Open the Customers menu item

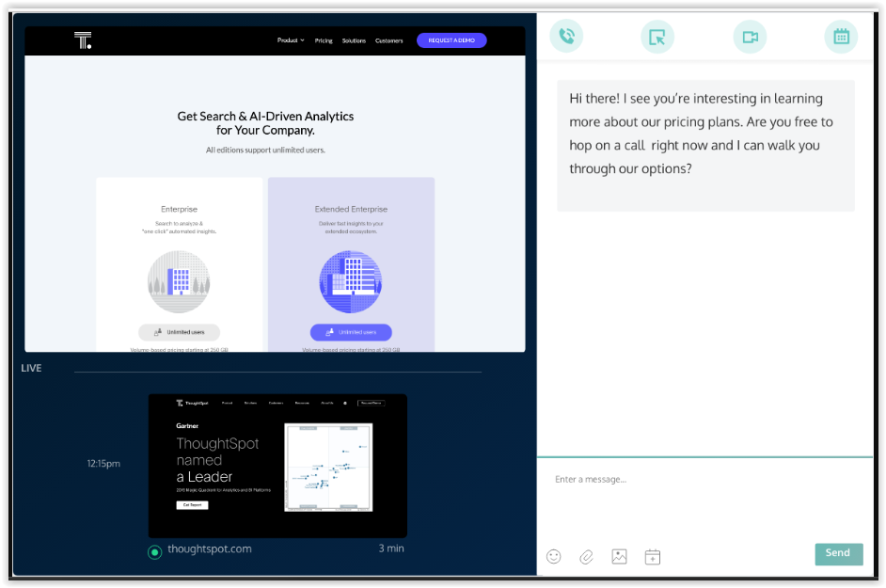pyautogui.click(x=388, y=40)
